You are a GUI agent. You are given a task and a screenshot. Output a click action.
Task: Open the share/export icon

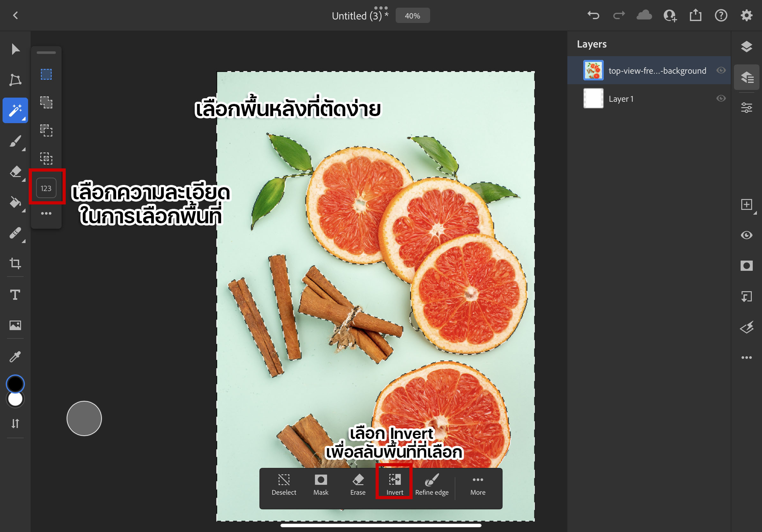pyautogui.click(x=695, y=15)
